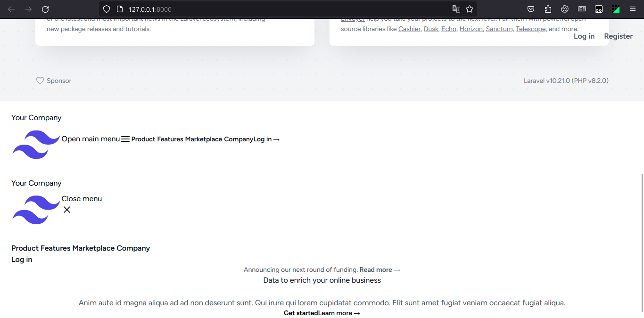Screen dimensions: 644x318
Task: Select Marketplace in the menu under Close menu
Action: (93, 248)
